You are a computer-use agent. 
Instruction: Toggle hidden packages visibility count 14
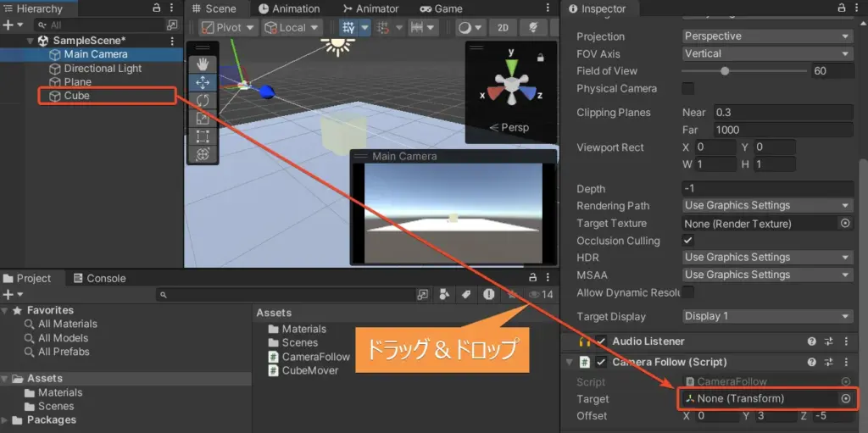(x=541, y=295)
